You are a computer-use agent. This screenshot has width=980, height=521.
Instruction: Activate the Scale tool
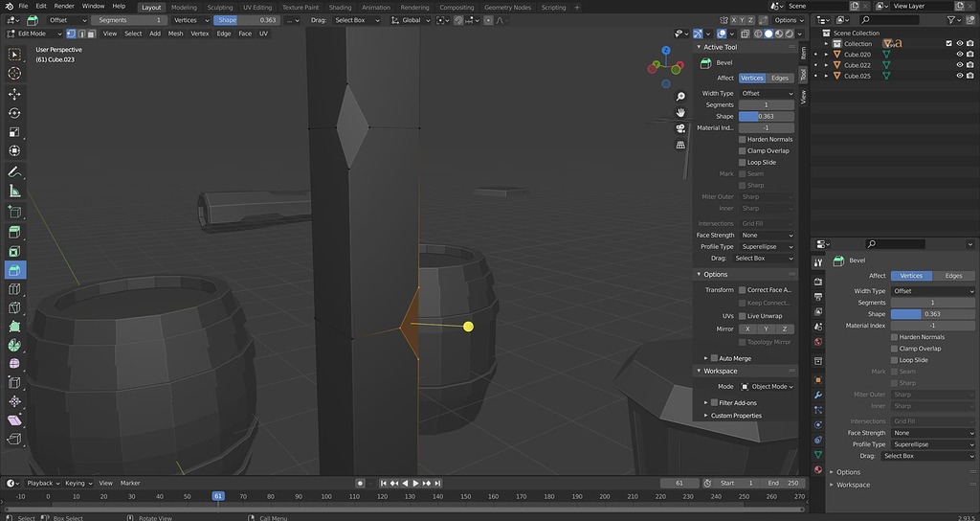(x=14, y=132)
